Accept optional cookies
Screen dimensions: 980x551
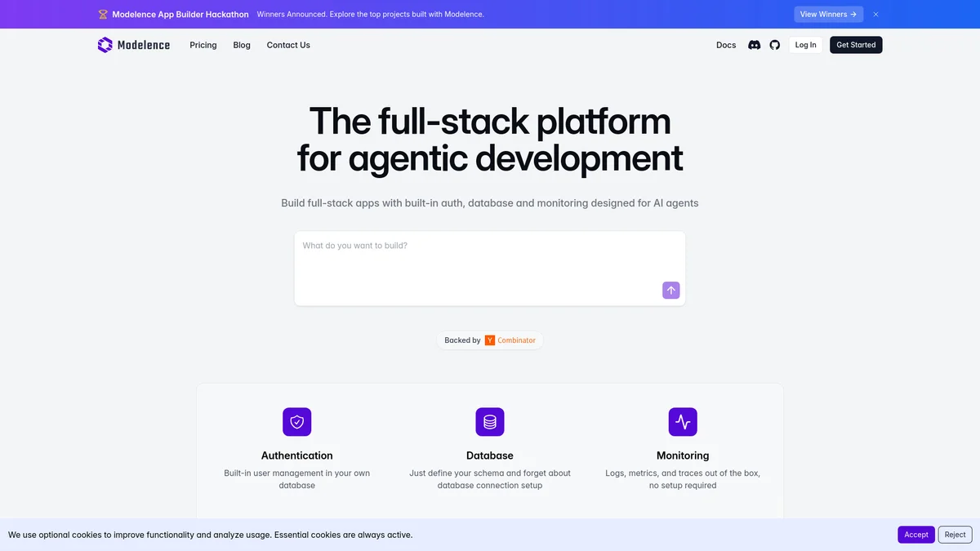point(915,535)
